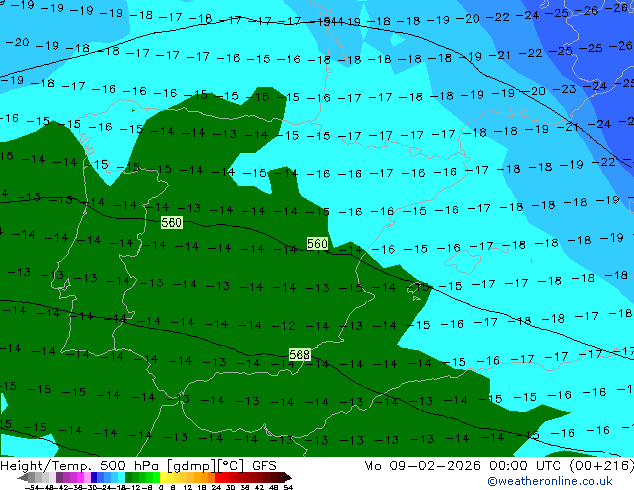This screenshot has width=634, height=490.
Task: Click the '54' maximum label of the color scale
Action: pyautogui.click(x=288, y=487)
